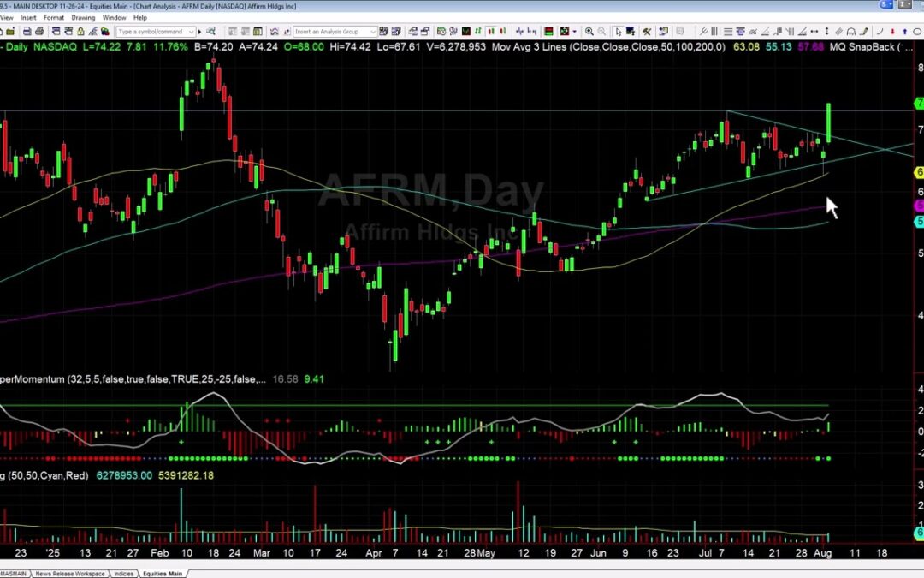The height and width of the screenshot is (578, 924).
Task: Click the red and green chart color icon
Action: [x=548, y=32]
